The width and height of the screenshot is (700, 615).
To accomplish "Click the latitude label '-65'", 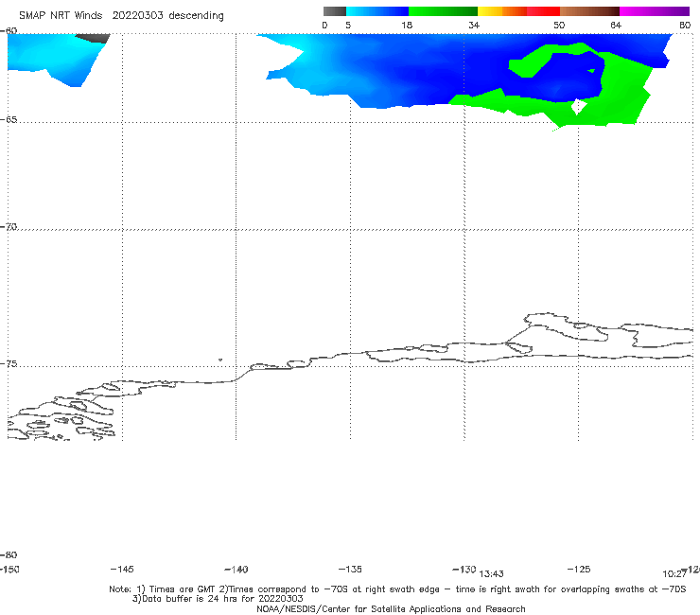I will (9, 120).
